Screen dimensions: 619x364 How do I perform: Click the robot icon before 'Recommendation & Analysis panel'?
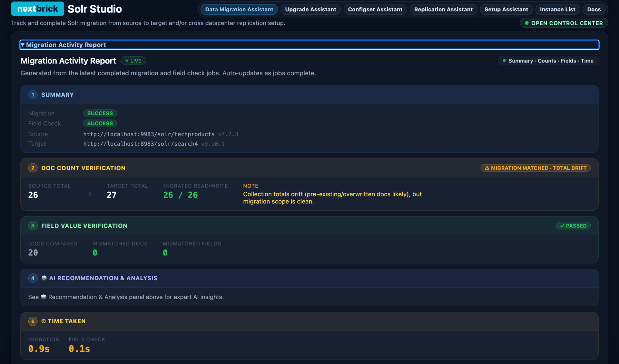pyautogui.click(x=44, y=297)
